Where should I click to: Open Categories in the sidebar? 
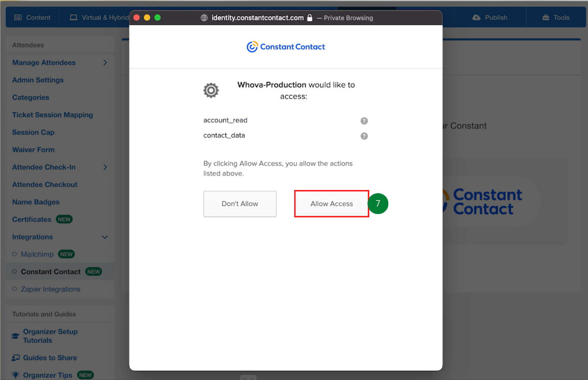tap(31, 97)
